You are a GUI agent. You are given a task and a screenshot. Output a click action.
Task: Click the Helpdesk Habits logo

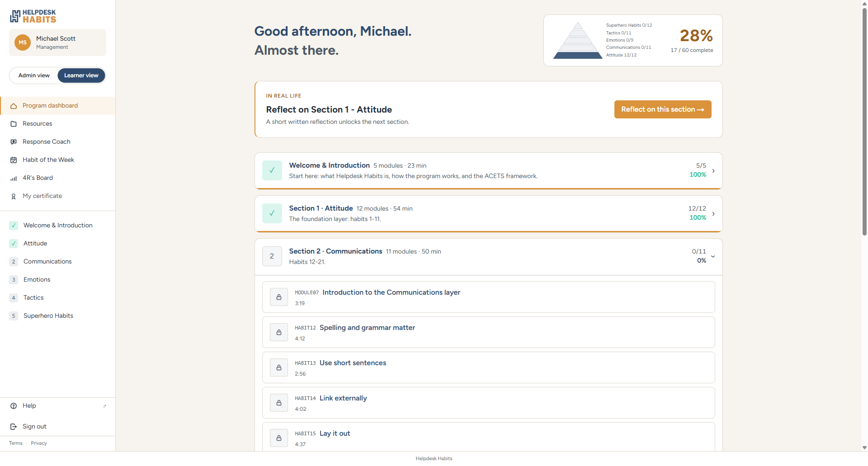point(33,16)
